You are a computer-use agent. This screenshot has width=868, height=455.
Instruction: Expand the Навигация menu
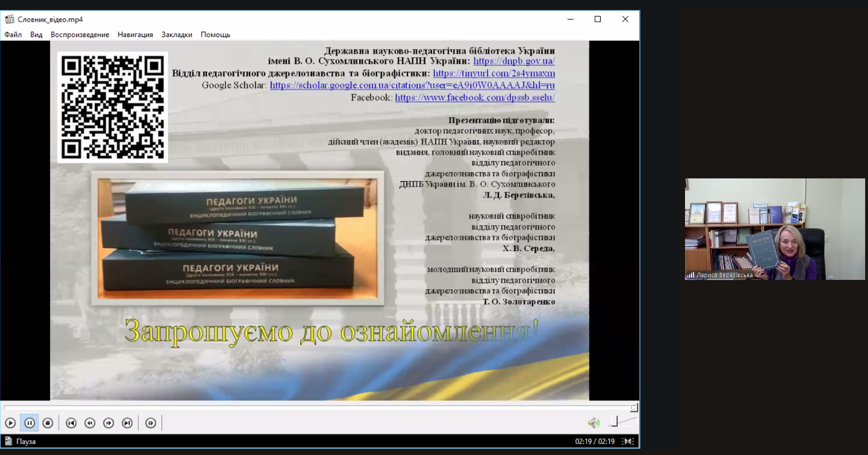(x=135, y=35)
